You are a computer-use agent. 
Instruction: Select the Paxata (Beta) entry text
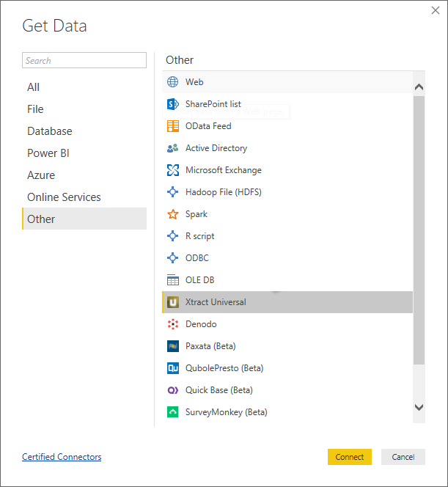click(x=210, y=346)
